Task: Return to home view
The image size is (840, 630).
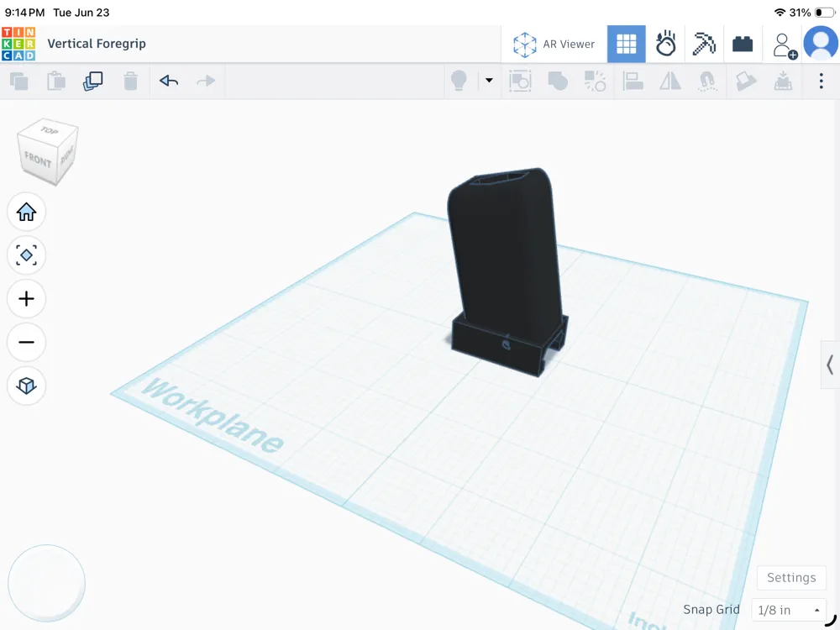Action: (x=26, y=213)
